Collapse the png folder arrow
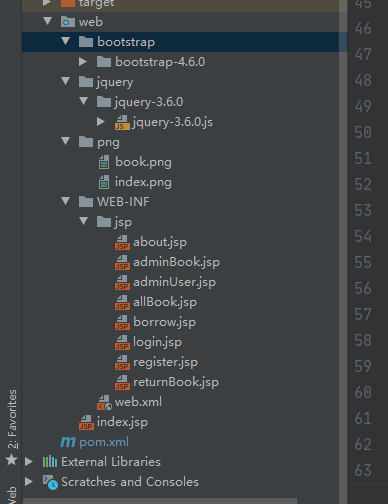The width and height of the screenshot is (388, 504). 66,141
